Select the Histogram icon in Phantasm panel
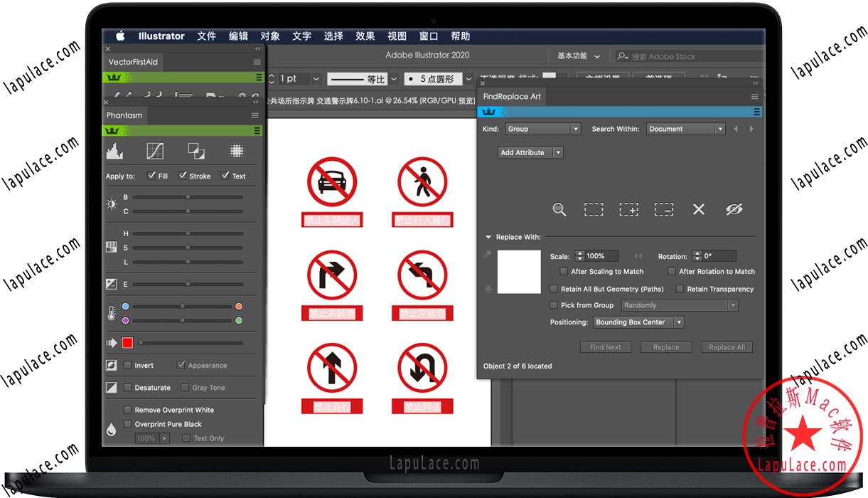Image resolution: width=868 pixels, height=498 pixels. coord(114,151)
